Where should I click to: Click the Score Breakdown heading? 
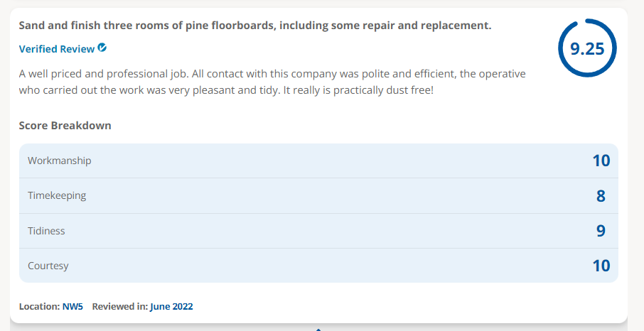tap(65, 125)
